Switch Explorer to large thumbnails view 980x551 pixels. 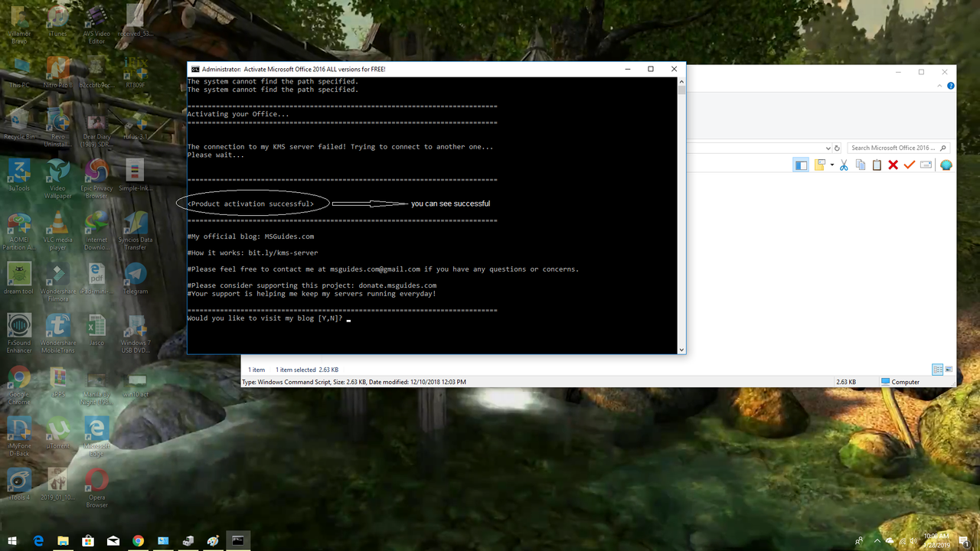[x=949, y=370]
